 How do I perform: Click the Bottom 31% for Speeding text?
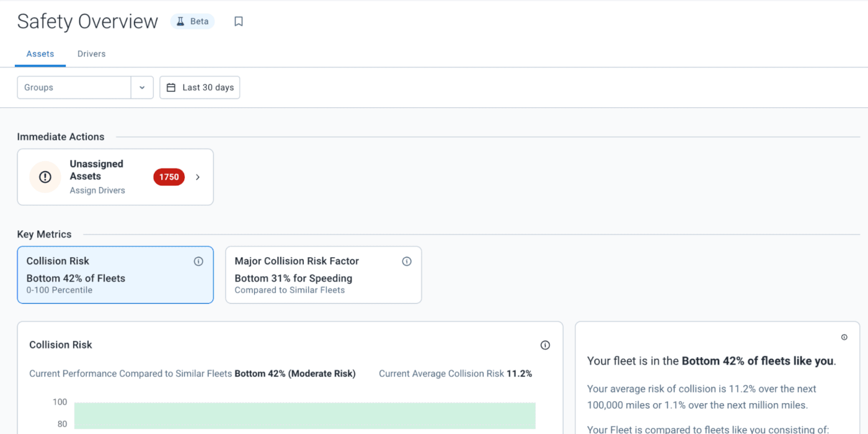coord(293,278)
